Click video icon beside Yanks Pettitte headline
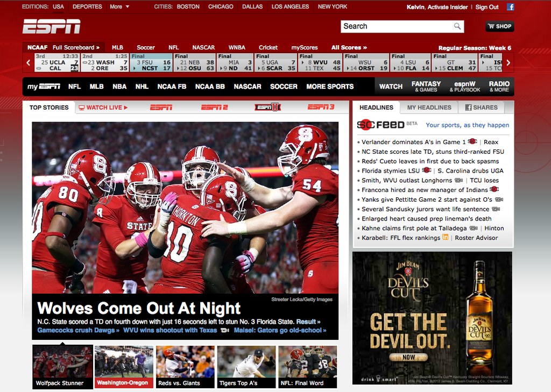Viewport: 551px width, 392px height. [x=499, y=199]
